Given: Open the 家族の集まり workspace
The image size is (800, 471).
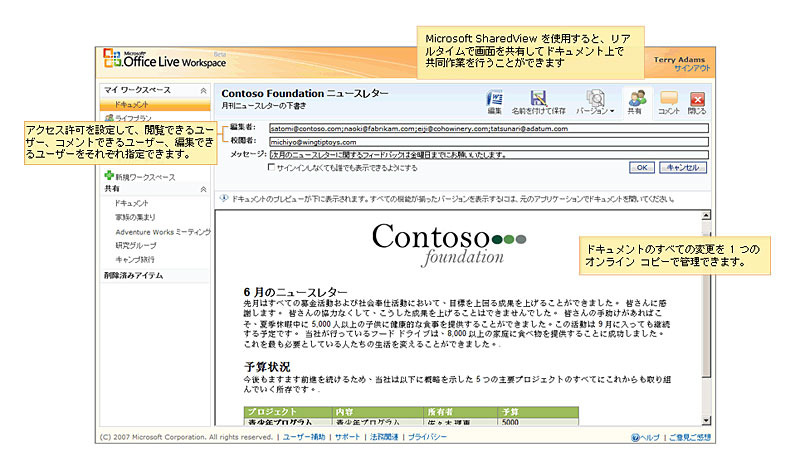Looking at the screenshot, I should click(135, 217).
